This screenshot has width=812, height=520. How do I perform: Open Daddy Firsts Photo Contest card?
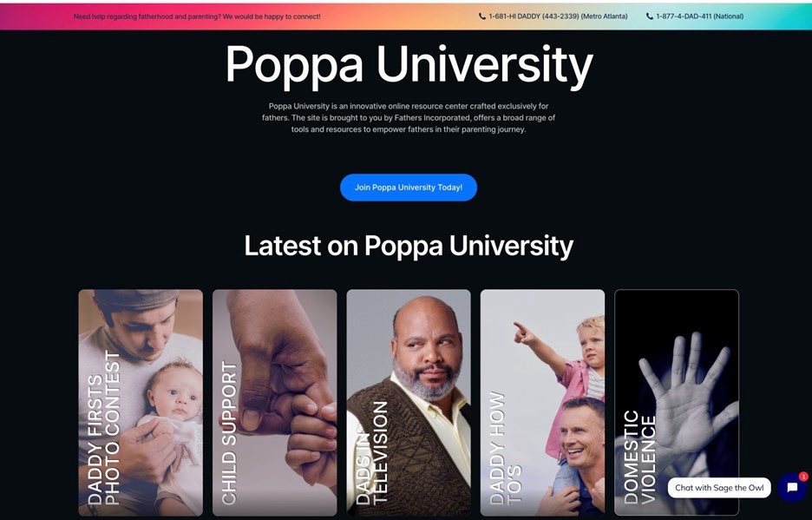[141, 402]
